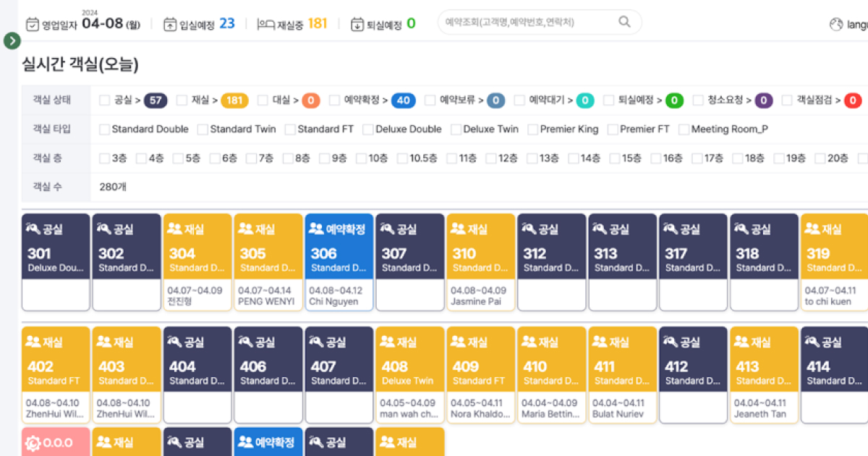Click the occupied count 181 in header
The width and height of the screenshot is (868, 456).
click(318, 23)
